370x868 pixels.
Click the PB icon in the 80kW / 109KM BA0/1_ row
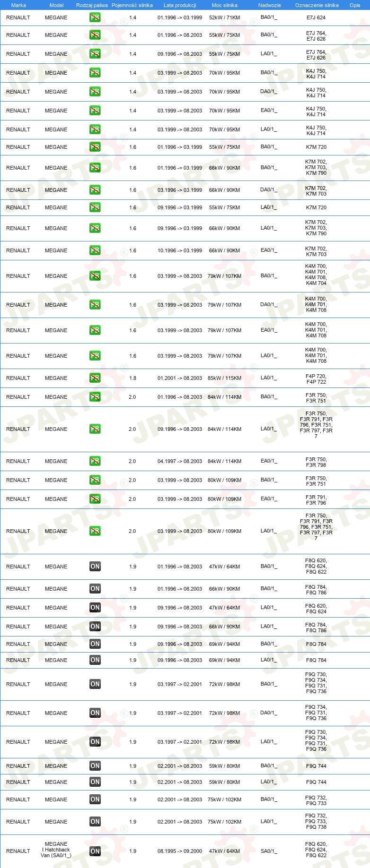click(x=95, y=480)
